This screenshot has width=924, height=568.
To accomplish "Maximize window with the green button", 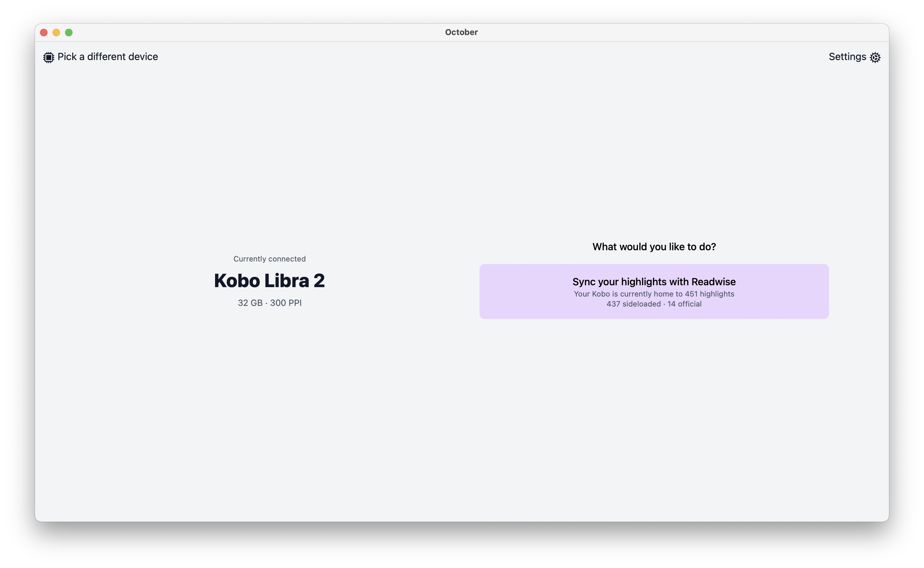I will click(69, 33).
